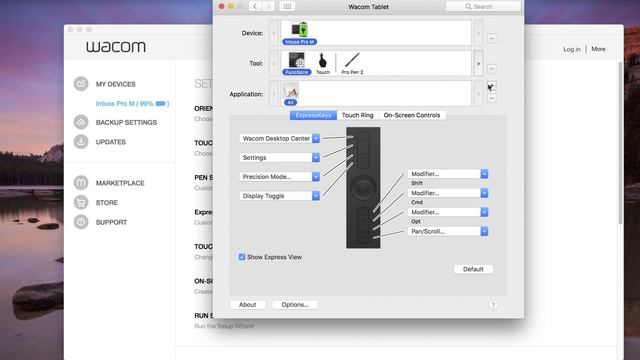Open the help question mark button

point(493,305)
